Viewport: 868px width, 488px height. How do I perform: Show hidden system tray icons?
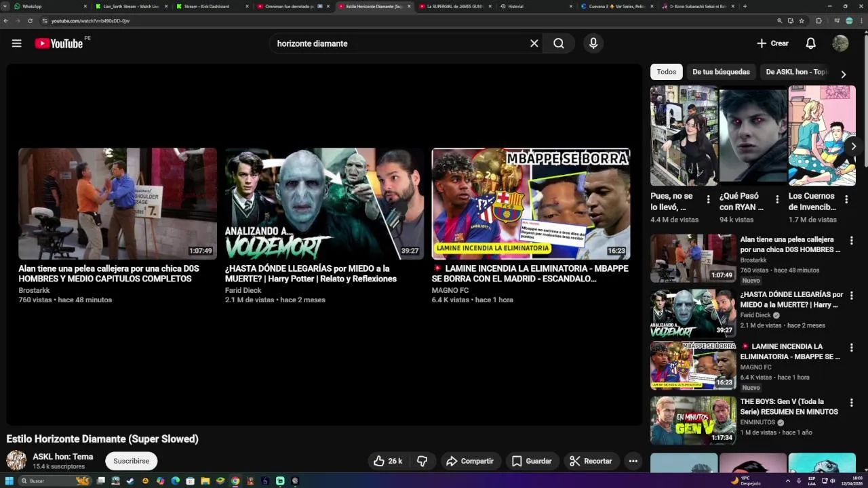pyautogui.click(x=787, y=481)
